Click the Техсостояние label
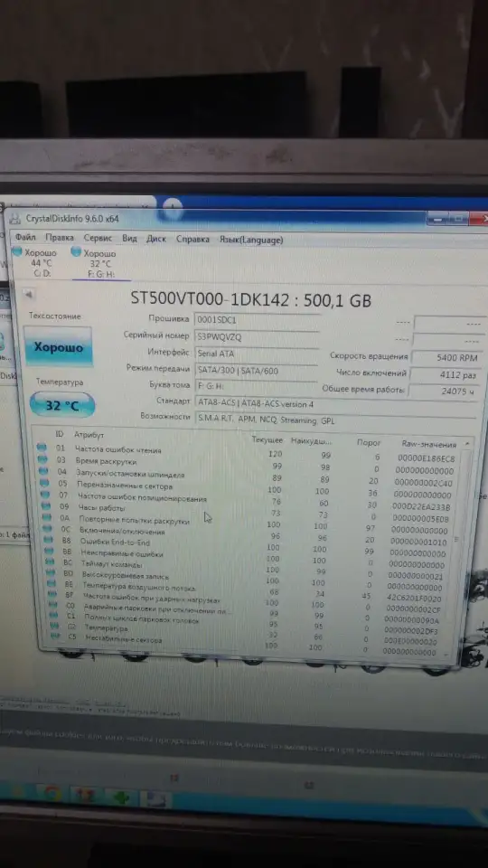This screenshot has width=488, height=868. (55, 316)
